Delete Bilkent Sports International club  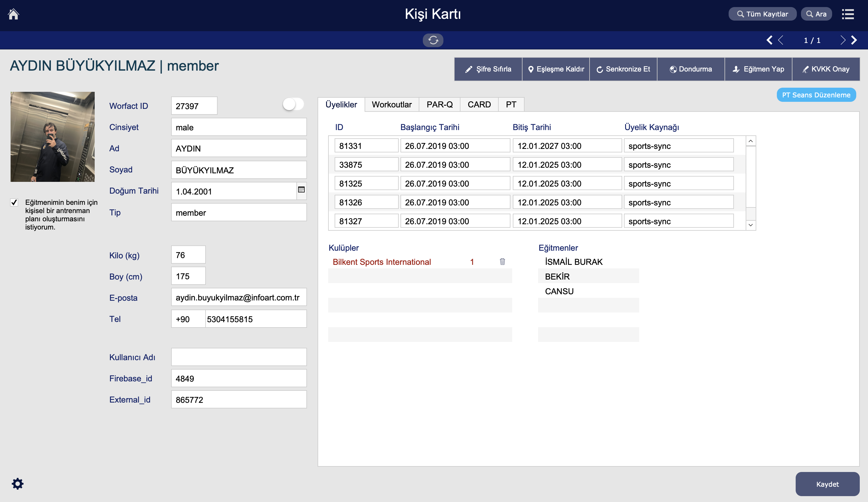point(502,262)
